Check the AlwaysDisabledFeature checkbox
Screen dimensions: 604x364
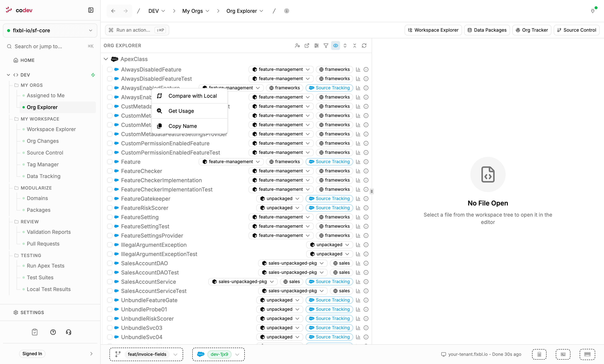(109, 69)
